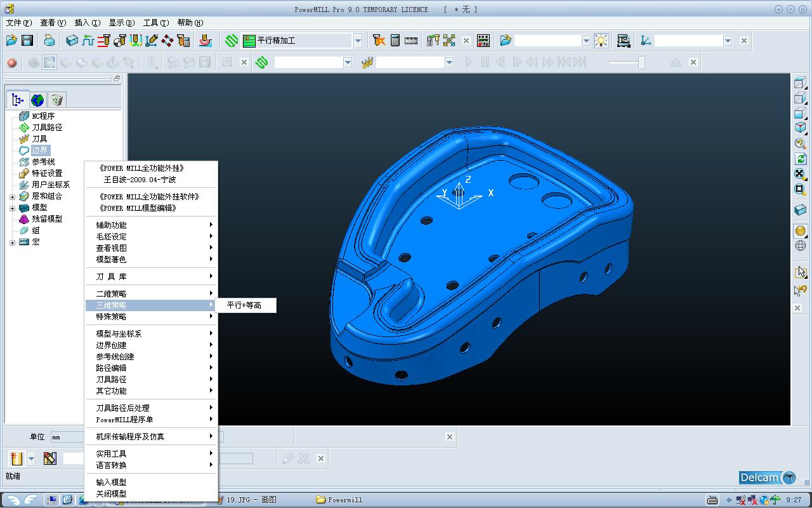Image resolution: width=812 pixels, height=508 pixels.
Task: Toggle the red ball simulation icon
Action: [11, 62]
